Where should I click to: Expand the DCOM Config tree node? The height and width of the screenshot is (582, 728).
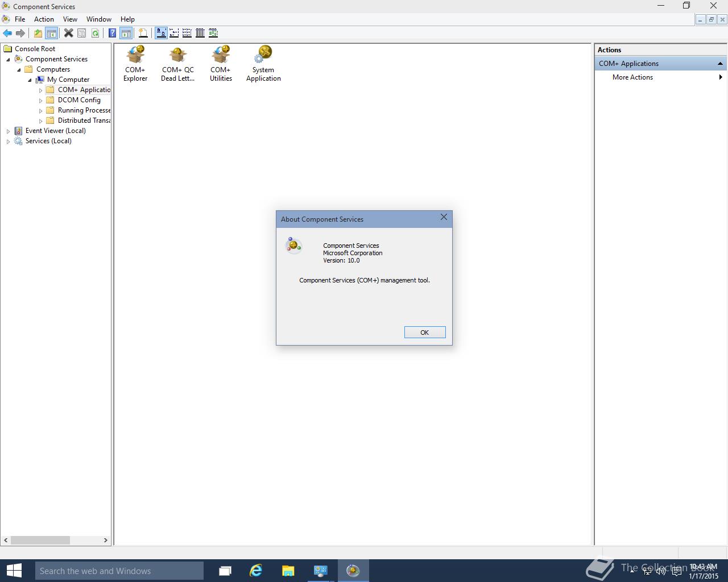pos(40,101)
